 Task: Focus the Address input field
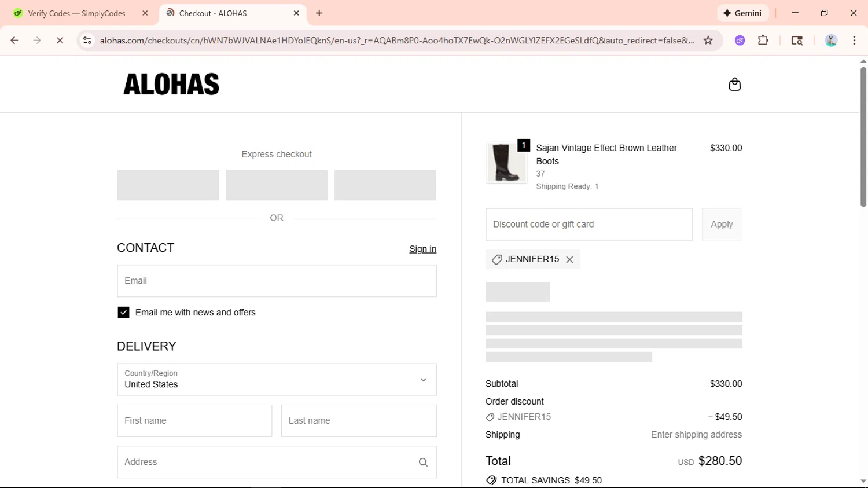pos(277,463)
